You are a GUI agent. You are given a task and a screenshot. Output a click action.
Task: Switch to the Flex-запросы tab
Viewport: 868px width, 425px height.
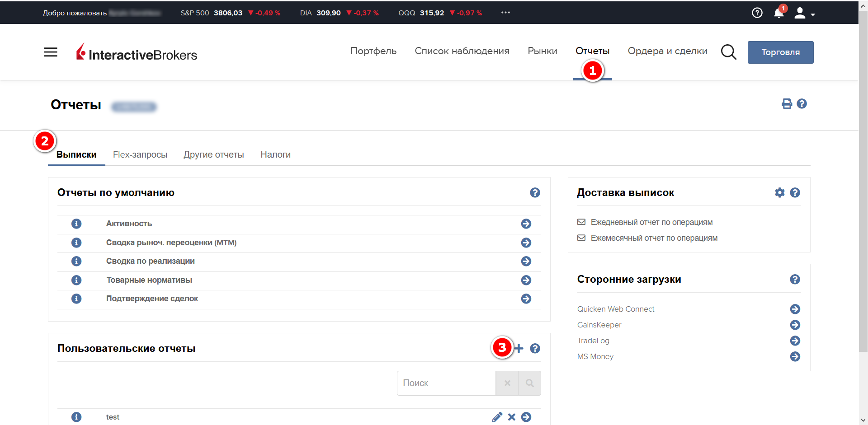(140, 155)
